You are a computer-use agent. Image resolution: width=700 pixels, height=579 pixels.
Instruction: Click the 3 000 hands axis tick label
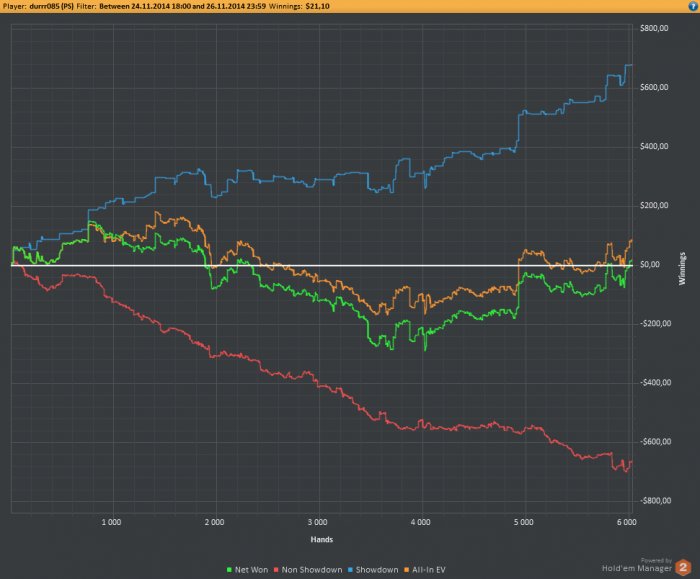pyautogui.click(x=317, y=522)
